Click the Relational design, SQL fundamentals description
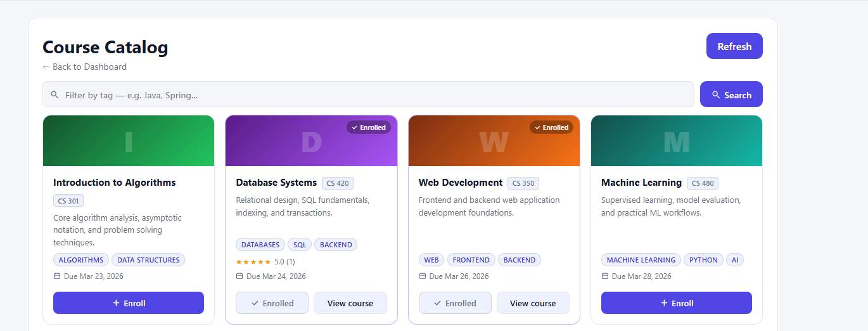Viewport: 868px width, 331px height. click(302, 206)
